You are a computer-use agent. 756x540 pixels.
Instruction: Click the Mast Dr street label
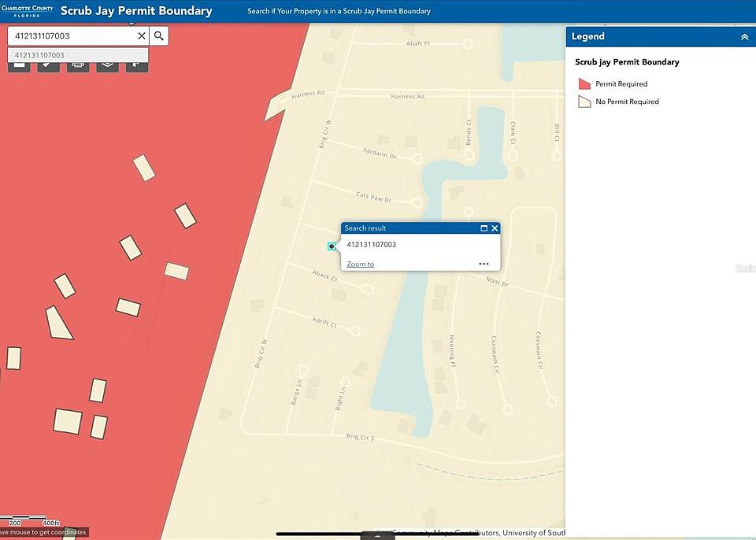pyautogui.click(x=497, y=281)
